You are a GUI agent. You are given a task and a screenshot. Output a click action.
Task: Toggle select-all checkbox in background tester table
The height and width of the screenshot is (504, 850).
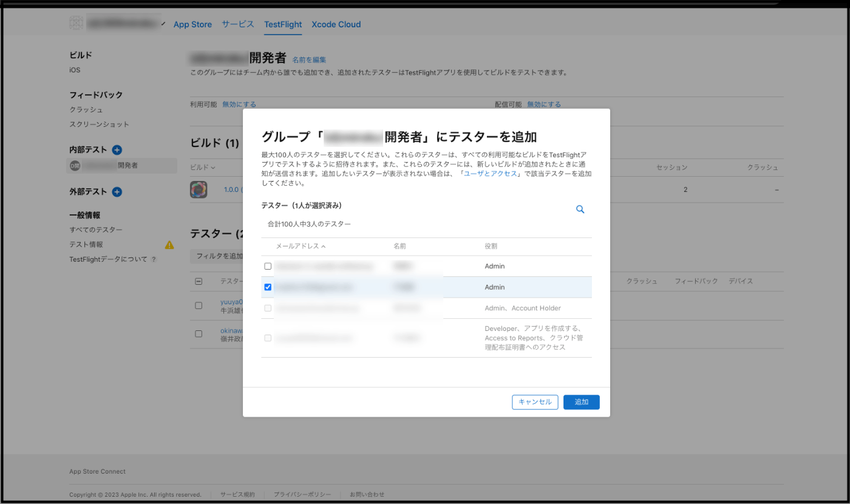click(x=199, y=281)
